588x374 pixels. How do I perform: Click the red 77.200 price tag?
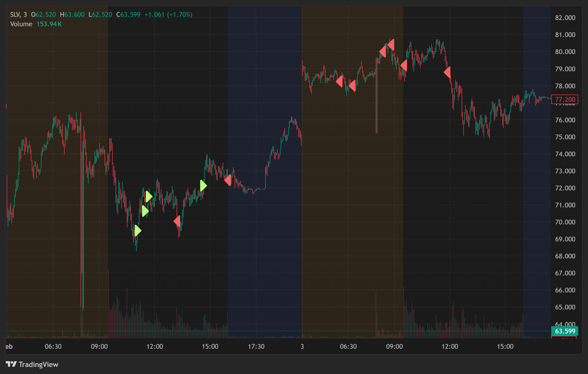coord(565,99)
